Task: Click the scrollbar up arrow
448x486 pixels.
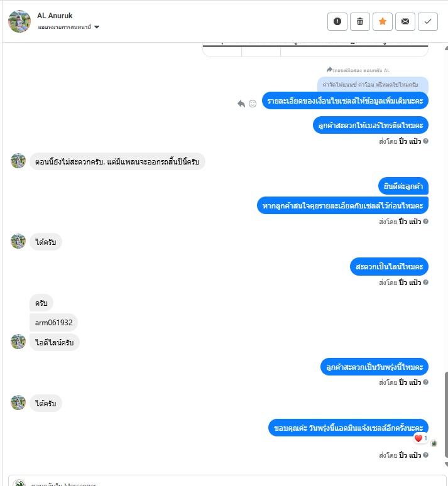Action: (x=446, y=48)
